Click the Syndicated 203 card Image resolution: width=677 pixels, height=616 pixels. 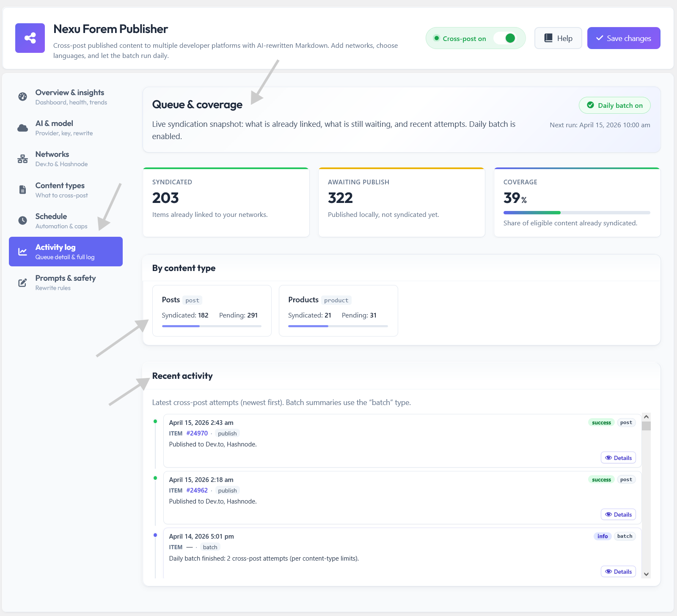click(x=226, y=202)
